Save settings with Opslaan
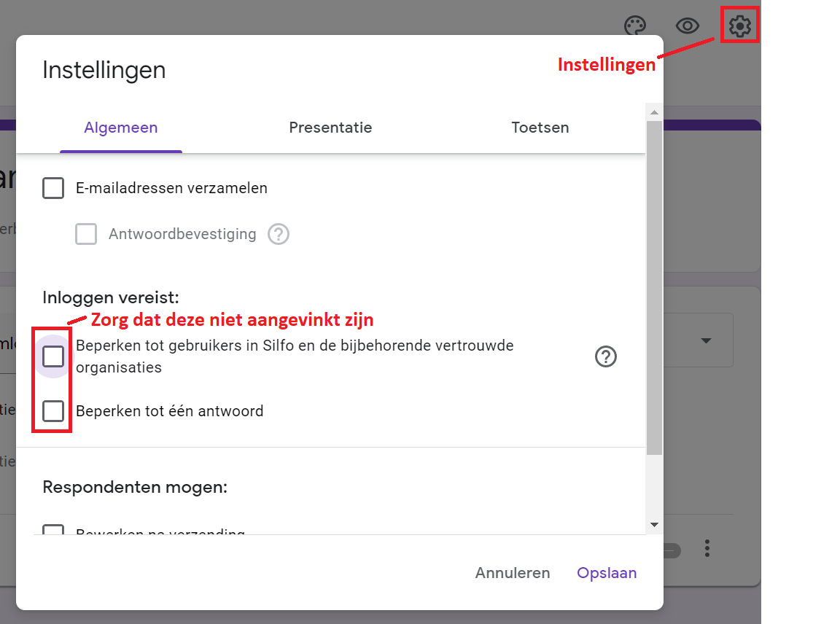840x624 pixels. click(x=607, y=573)
